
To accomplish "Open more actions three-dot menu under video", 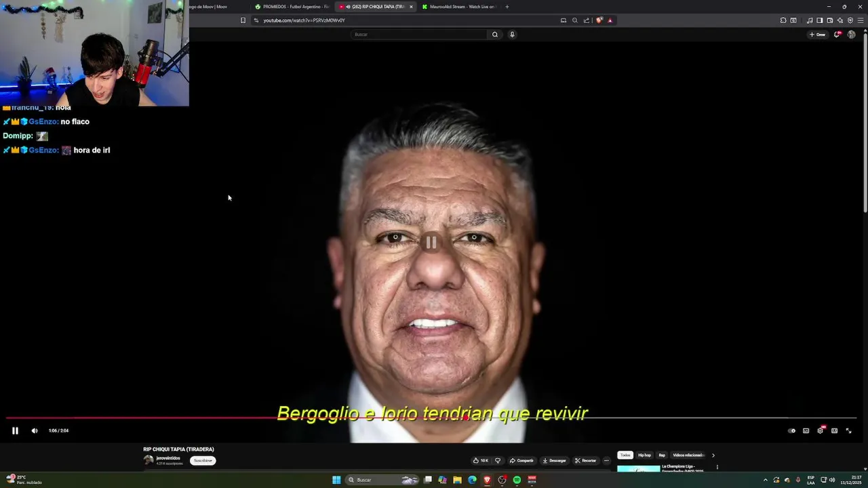I will pos(606,460).
